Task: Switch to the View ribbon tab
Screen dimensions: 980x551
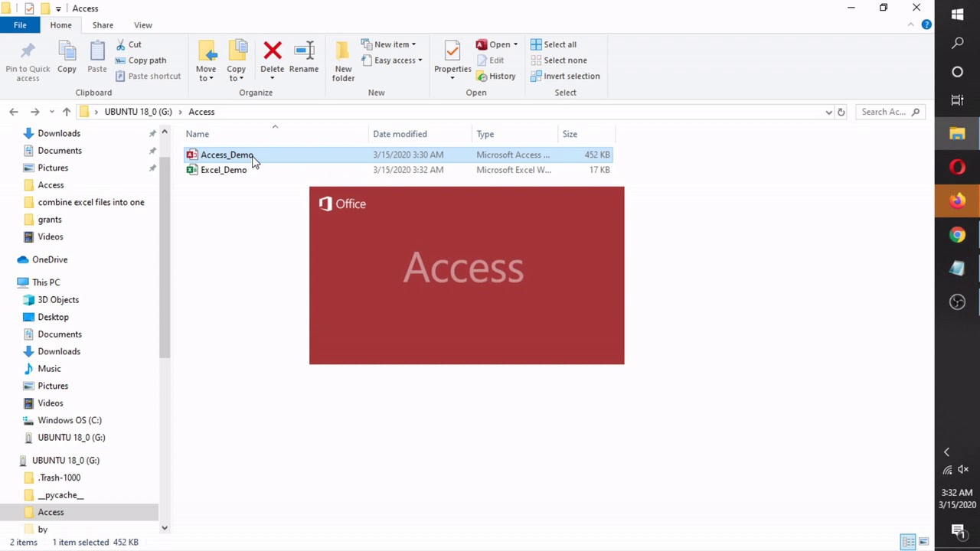Action: [x=142, y=25]
